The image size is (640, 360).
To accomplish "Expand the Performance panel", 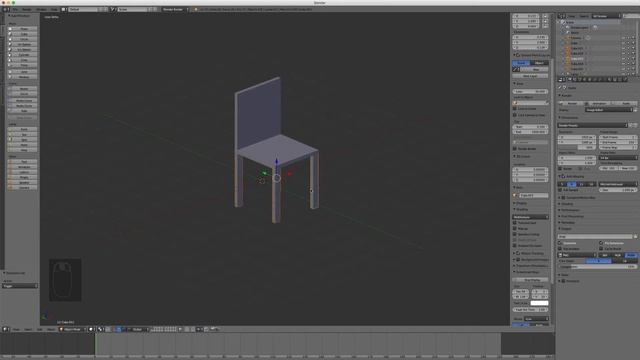I will click(x=570, y=210).
